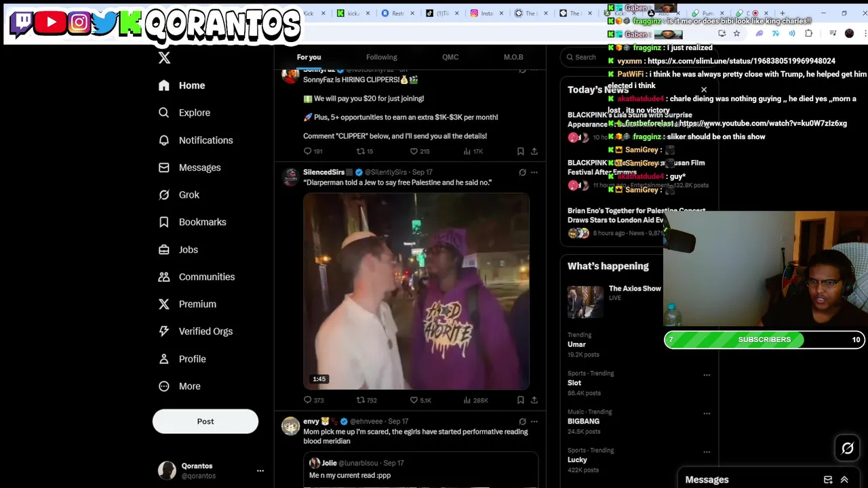The width and height of the screenshot is (868, 488).
Task: View the 288K views analytics on SilencedSirs post
Action: click(475, 400)
